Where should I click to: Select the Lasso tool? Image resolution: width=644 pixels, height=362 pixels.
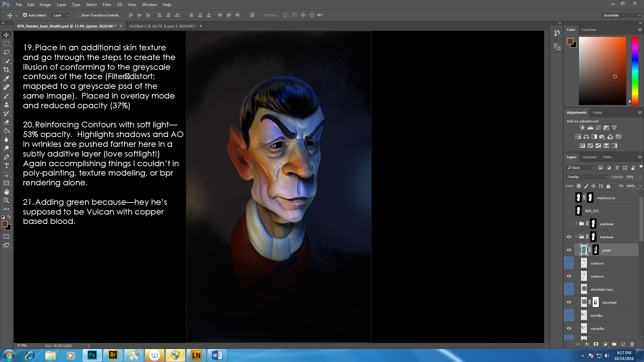click(6, 52)
